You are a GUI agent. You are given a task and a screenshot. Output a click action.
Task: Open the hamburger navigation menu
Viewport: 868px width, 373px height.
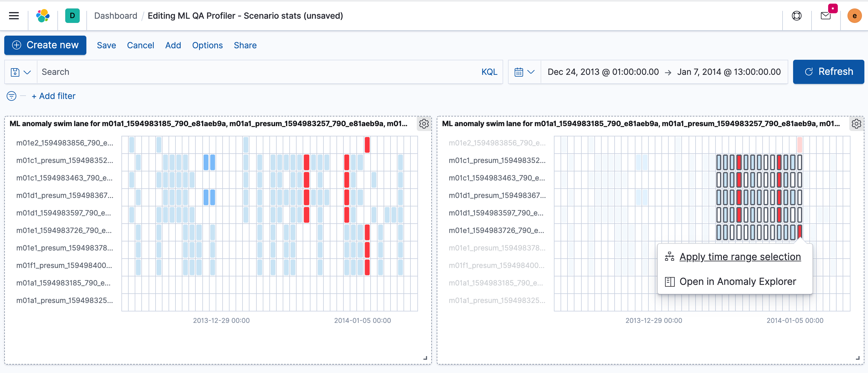(x=14, y=16)
